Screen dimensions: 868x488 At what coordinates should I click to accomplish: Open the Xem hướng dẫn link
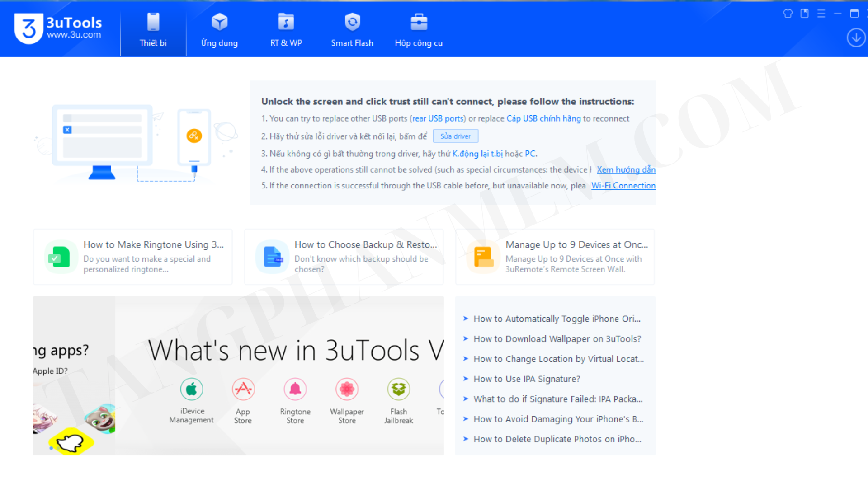(x=626, y=169)
